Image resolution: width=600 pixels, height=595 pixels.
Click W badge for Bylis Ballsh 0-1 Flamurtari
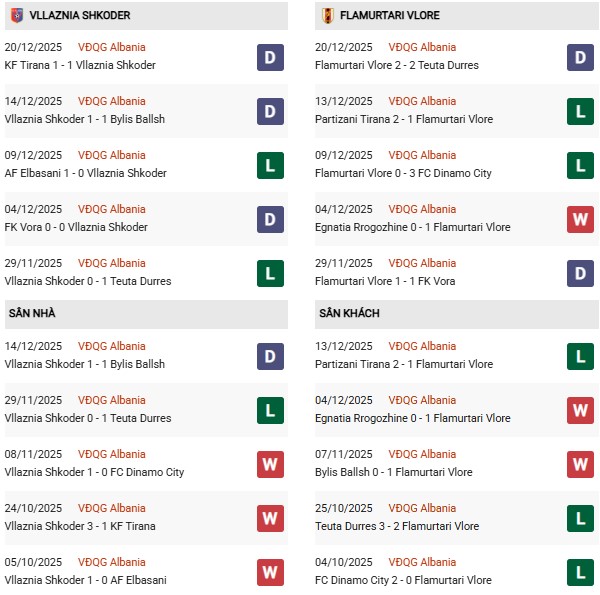click(x=581, y=464)
